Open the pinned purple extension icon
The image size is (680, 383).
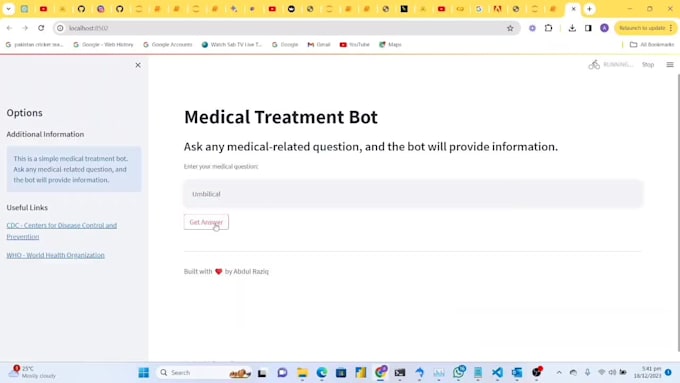click(532, 28)
